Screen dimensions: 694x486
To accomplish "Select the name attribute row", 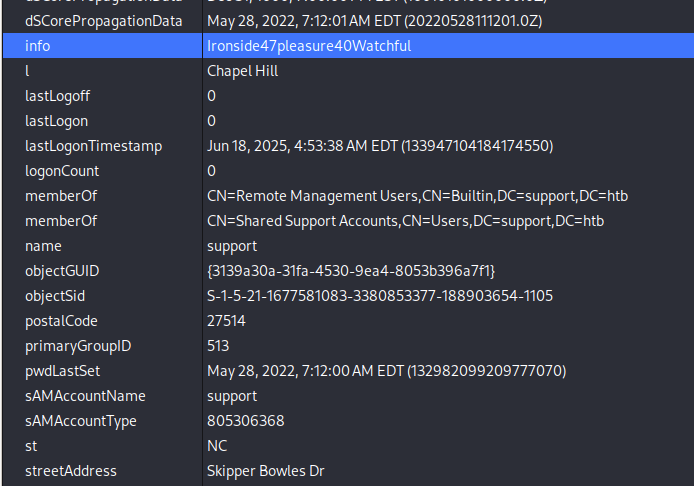I will [348, 246].
